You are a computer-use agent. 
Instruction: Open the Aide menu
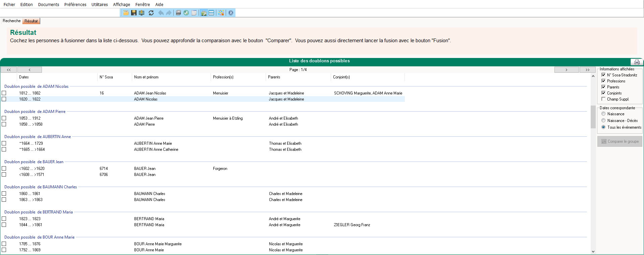(x=159, y=4)
